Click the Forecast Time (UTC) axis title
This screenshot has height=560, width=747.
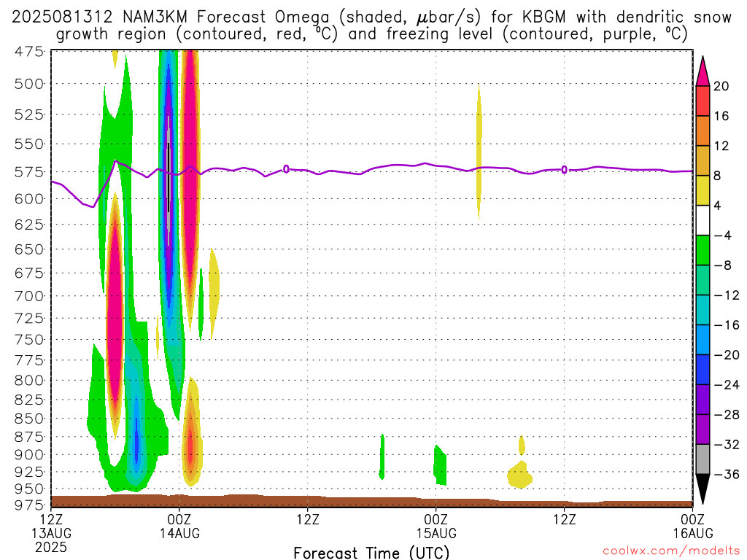(x=371, y=553)
